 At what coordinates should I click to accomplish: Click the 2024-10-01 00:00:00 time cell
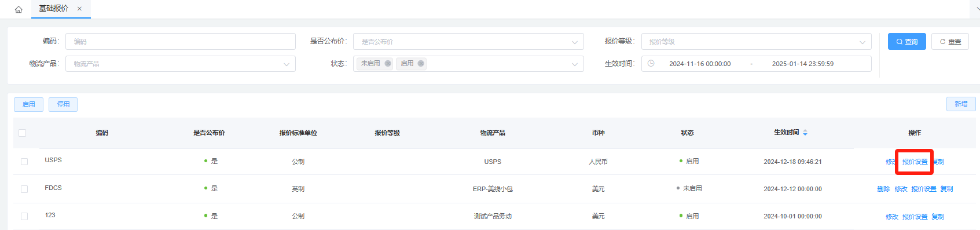point(792,216)
